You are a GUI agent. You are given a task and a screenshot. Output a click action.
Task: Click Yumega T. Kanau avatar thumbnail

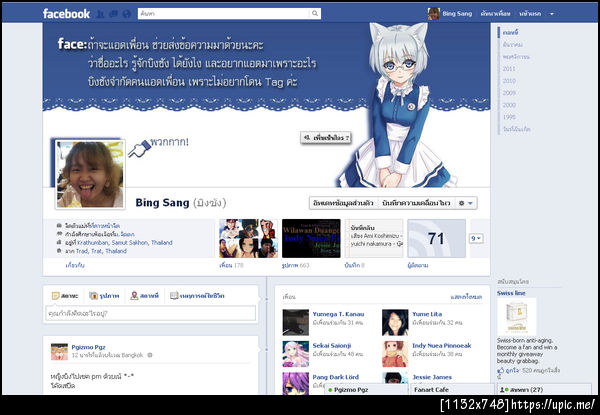click(x=296, y=322)
